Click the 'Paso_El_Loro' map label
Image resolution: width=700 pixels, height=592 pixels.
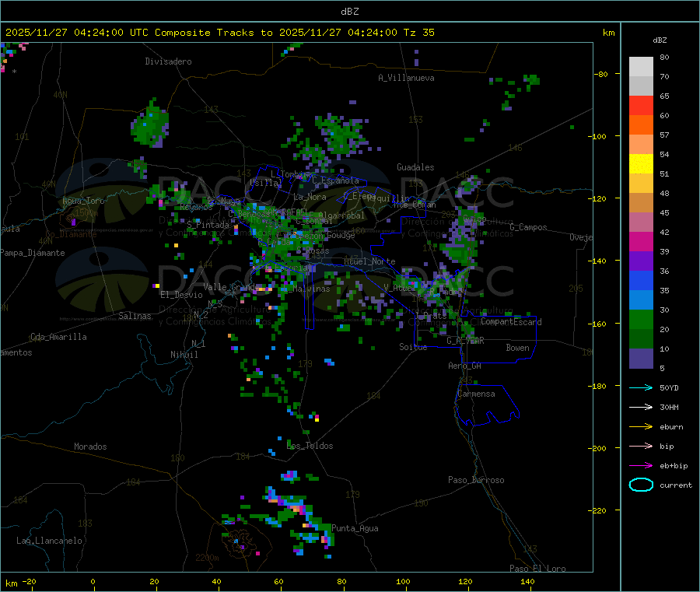[538, 569]
